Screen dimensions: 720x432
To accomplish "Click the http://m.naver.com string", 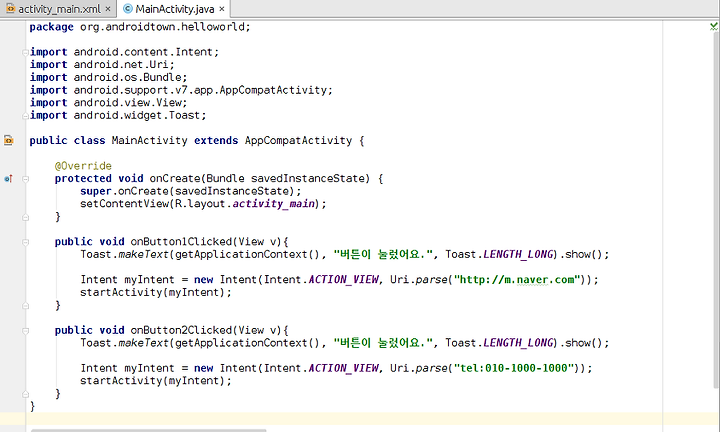I will click(x=517, y=280).
